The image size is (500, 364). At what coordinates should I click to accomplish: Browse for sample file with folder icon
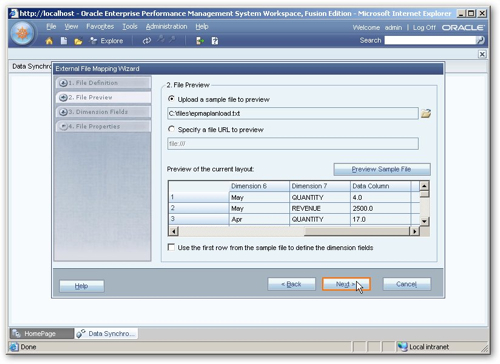[x=426, y=113]
